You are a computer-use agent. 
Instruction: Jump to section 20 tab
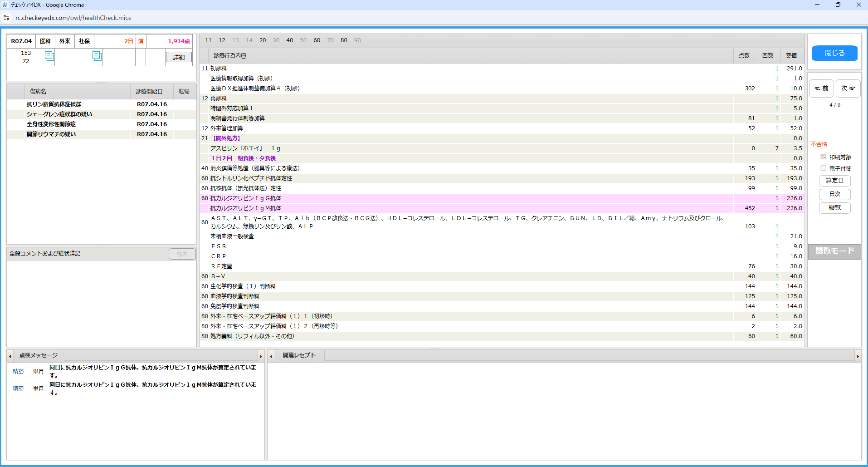pos(263,40)
